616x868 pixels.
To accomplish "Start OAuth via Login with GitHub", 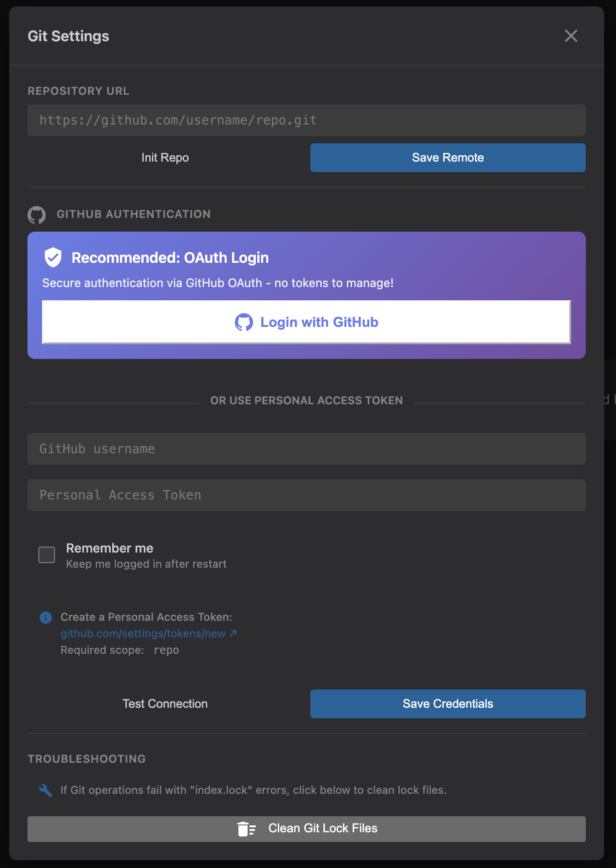I will click(x=307, y=322).
